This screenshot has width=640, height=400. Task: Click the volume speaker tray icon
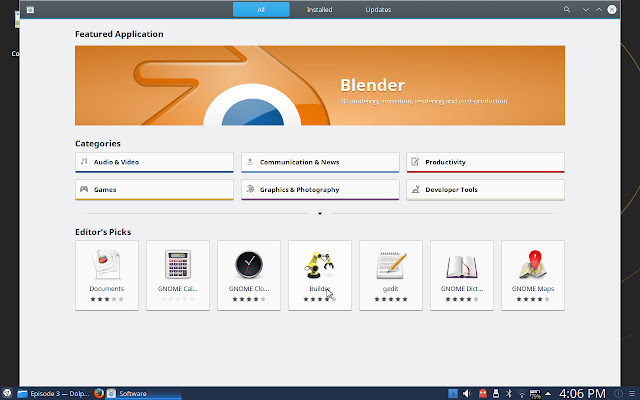point(467,393)
